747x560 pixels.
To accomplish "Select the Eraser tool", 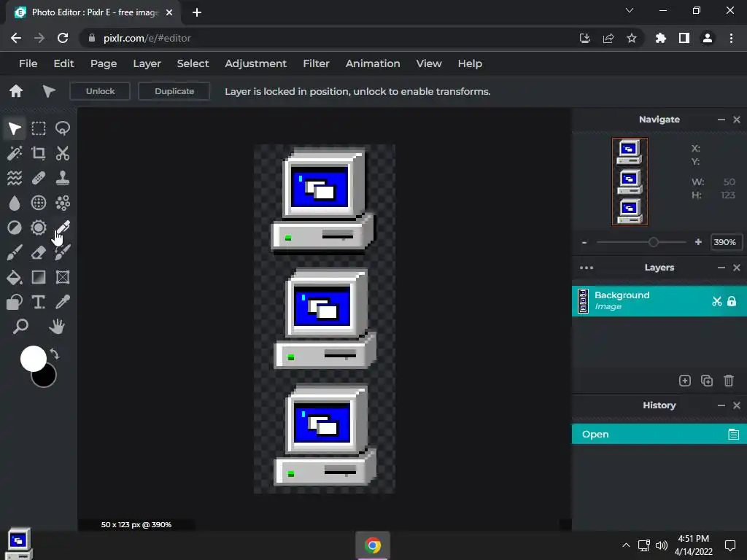I will pyautogui.click(x=39, y=252).
